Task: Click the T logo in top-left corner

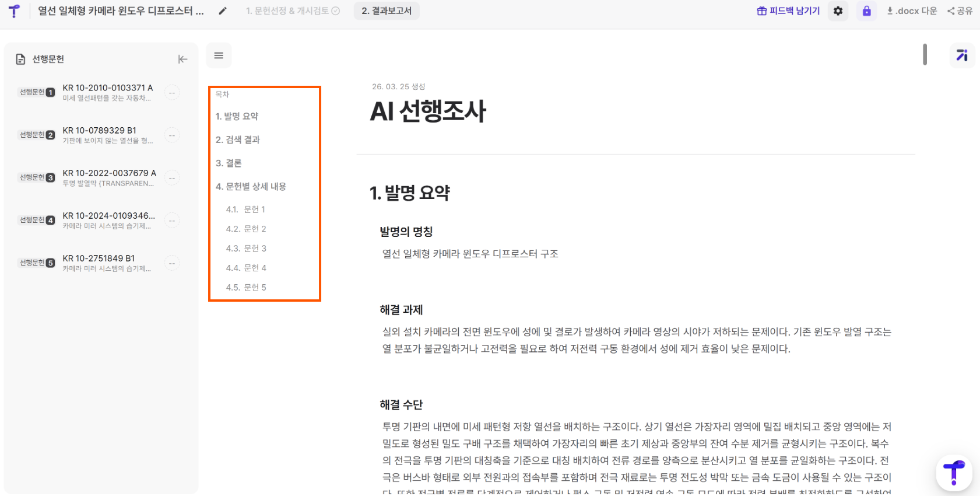Action: [x=14, y=11]
